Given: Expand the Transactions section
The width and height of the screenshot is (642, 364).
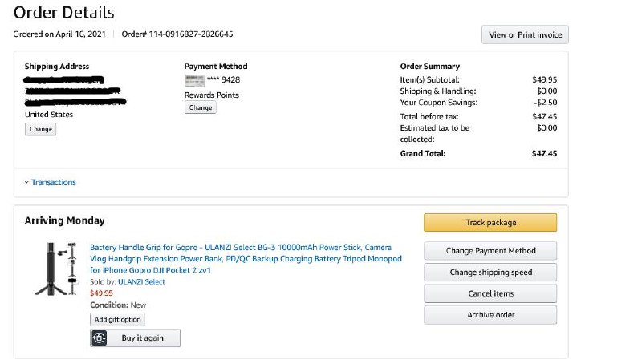Looking at the screenshot, I should [53, 183].
